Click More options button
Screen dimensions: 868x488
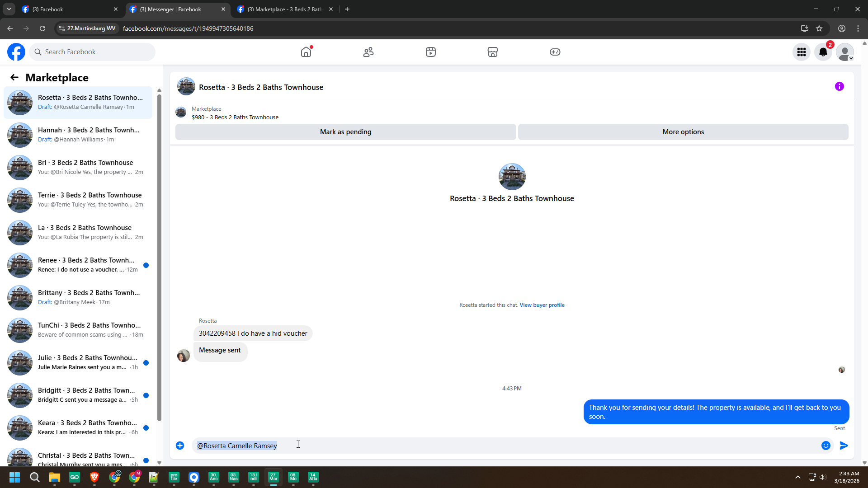click(683, 132)
